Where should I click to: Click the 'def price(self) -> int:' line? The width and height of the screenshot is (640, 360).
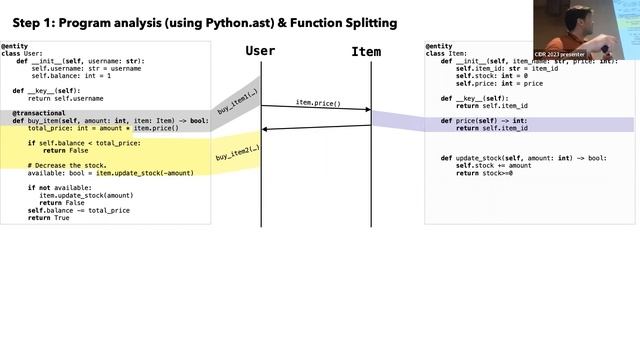pyautogui.click(x=484, y=121)
